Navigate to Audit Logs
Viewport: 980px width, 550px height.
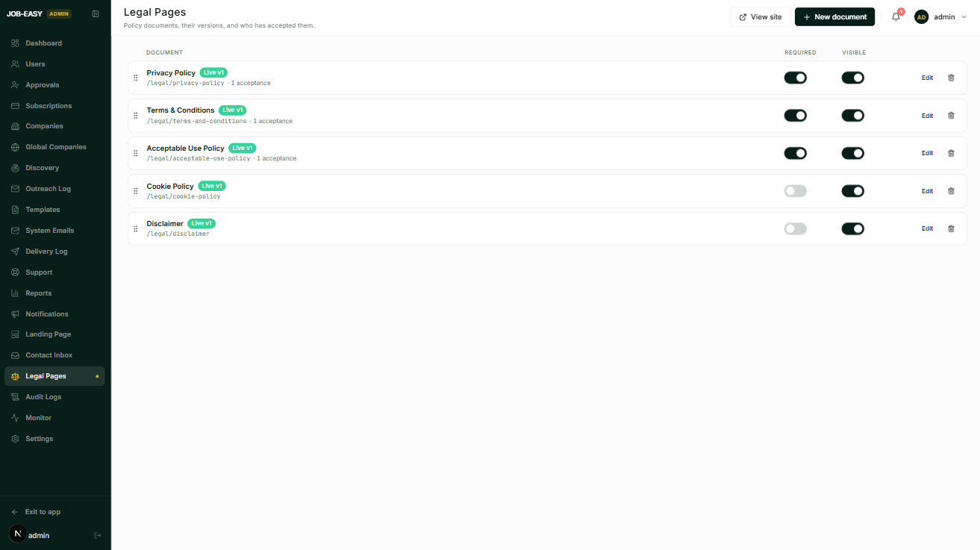tap(54, 397)
